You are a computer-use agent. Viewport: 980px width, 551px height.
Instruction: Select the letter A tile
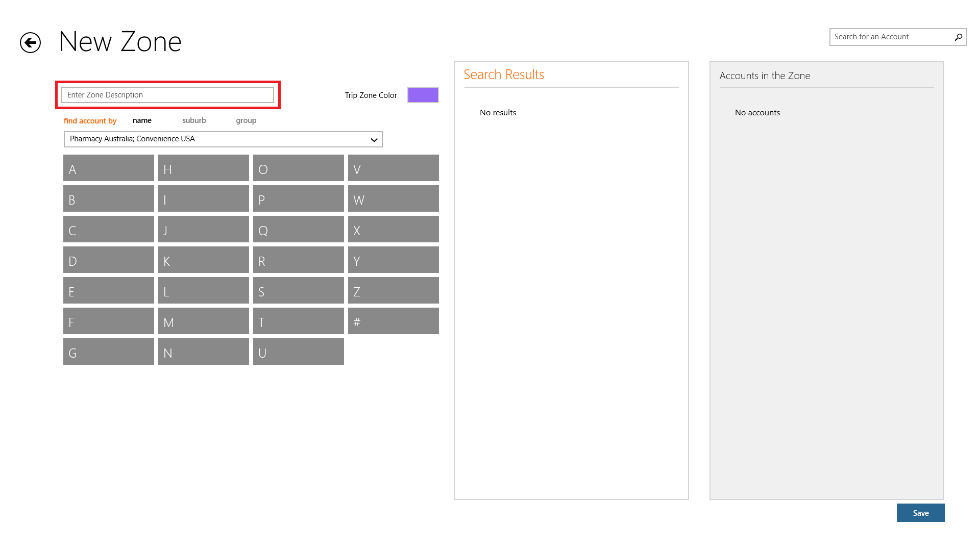[x=108, y=168]
